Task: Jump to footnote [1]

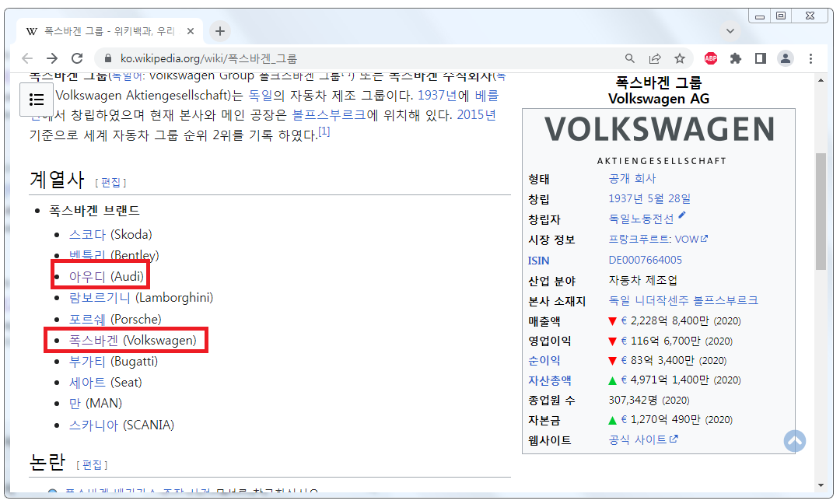Action: (x=324, y=131)
